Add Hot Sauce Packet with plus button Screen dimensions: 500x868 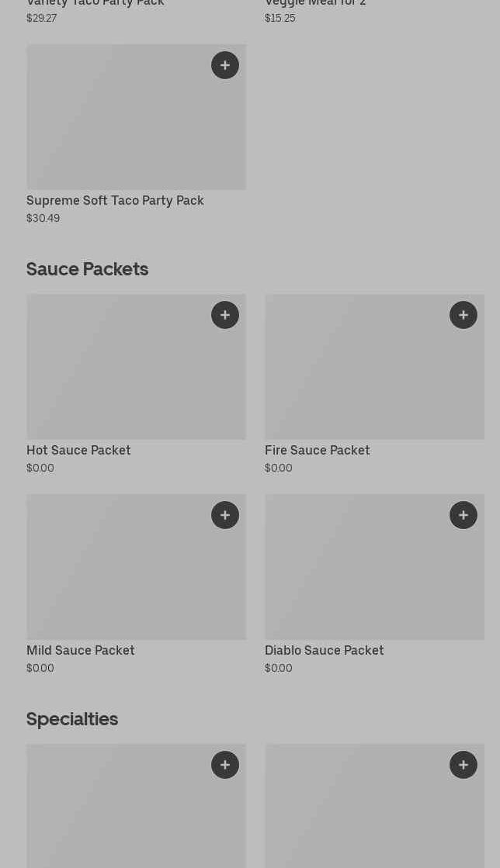(225, 315)
